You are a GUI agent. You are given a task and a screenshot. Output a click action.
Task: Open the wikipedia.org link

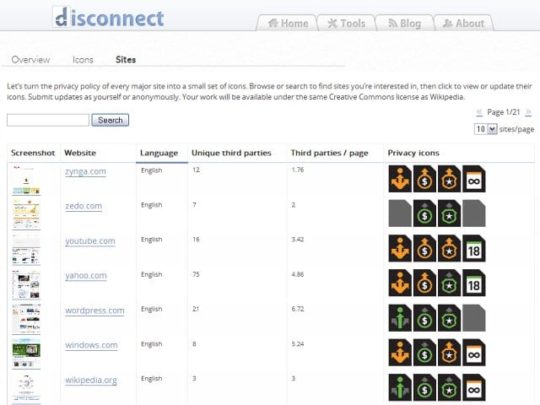tap(91, 380)
